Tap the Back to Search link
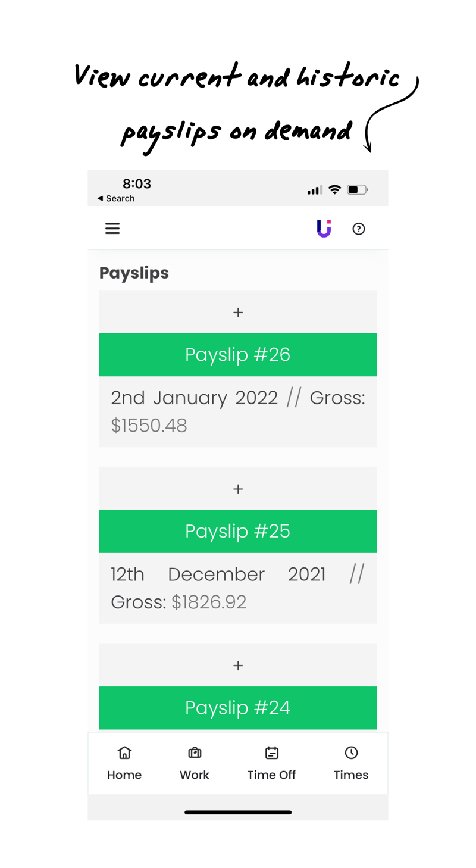The height and width of the screenshot is (868, 476). pyautogui.click(x=115, y=199)
